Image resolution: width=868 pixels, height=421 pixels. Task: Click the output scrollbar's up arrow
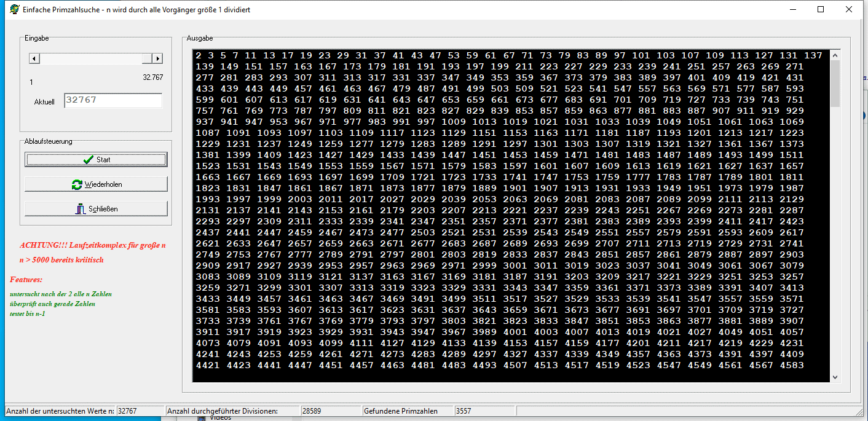click(835, 55)
